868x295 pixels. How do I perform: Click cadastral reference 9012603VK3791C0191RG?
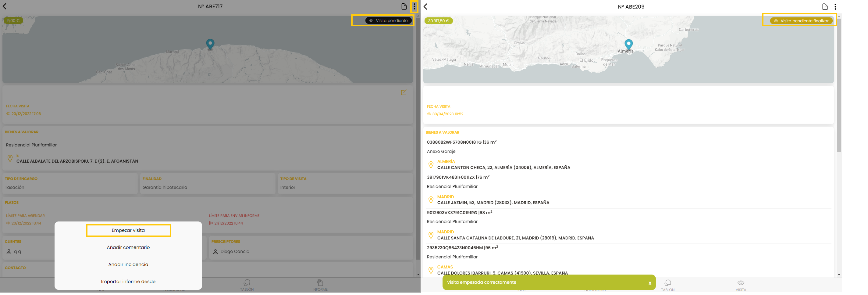[x=452, y=213]
